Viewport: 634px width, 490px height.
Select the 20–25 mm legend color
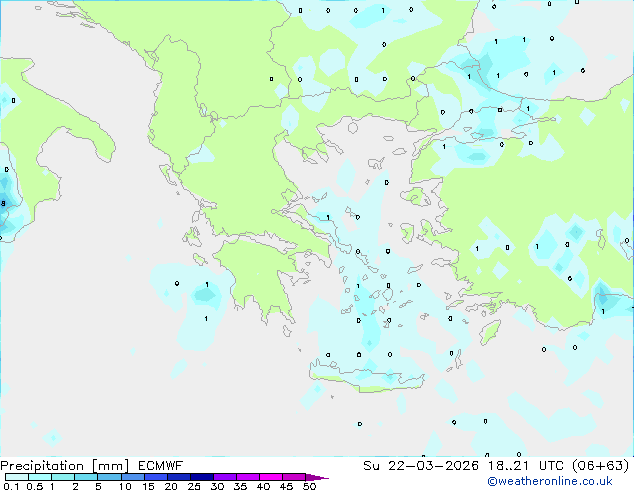(179, 477)
